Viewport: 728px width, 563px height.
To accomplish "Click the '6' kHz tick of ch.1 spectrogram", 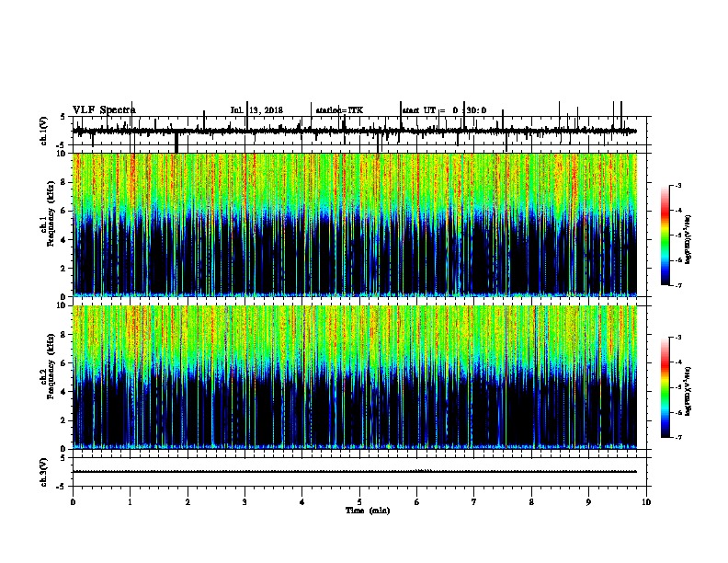I will click(x=63, y=211).
